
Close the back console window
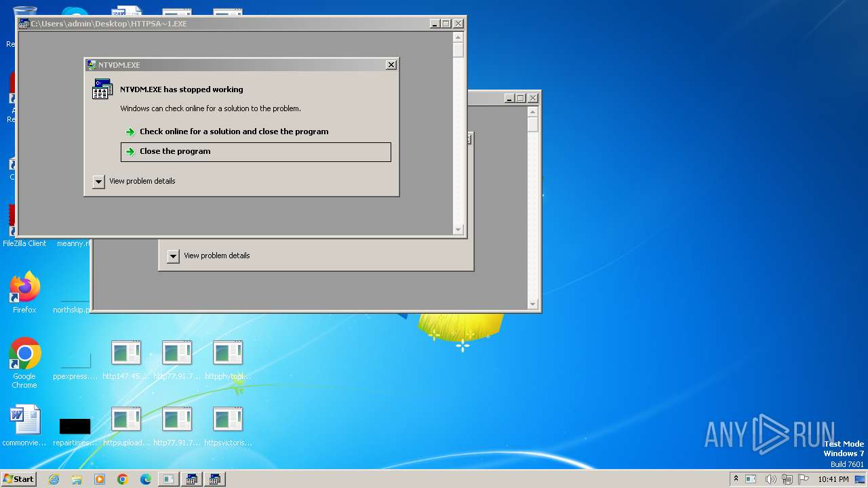point(532,98)
